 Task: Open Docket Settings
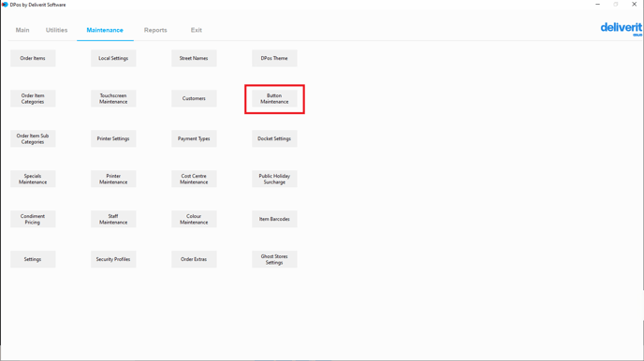click(x=274, y=138)
